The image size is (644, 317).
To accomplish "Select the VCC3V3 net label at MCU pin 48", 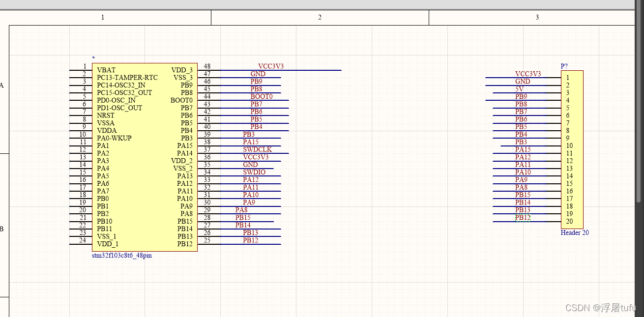I will pos(271,66).
